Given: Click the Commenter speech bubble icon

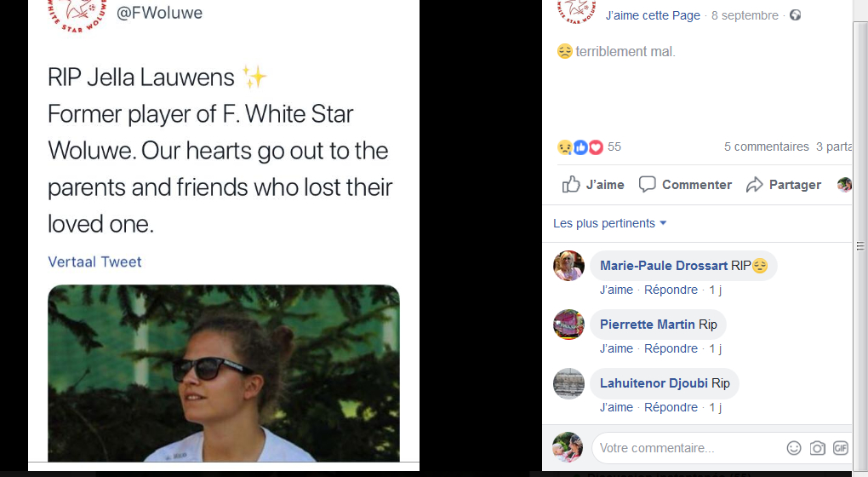Looking at the screenshot, I should (648, 185).
